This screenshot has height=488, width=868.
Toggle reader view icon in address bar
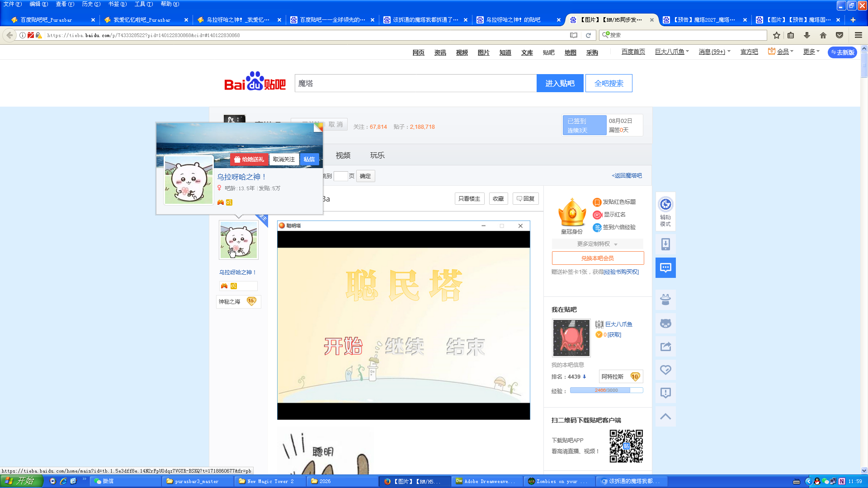click(574, 35)
